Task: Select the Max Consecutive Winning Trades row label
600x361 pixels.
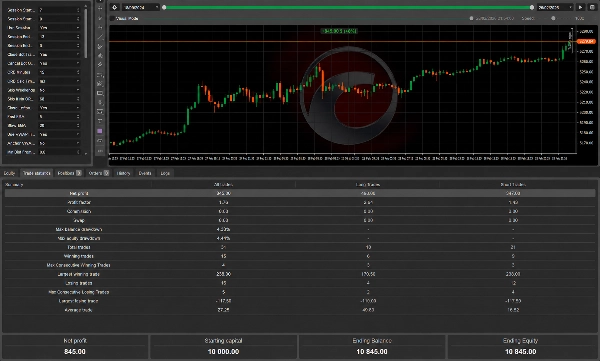Action: (x=78, y=265)
